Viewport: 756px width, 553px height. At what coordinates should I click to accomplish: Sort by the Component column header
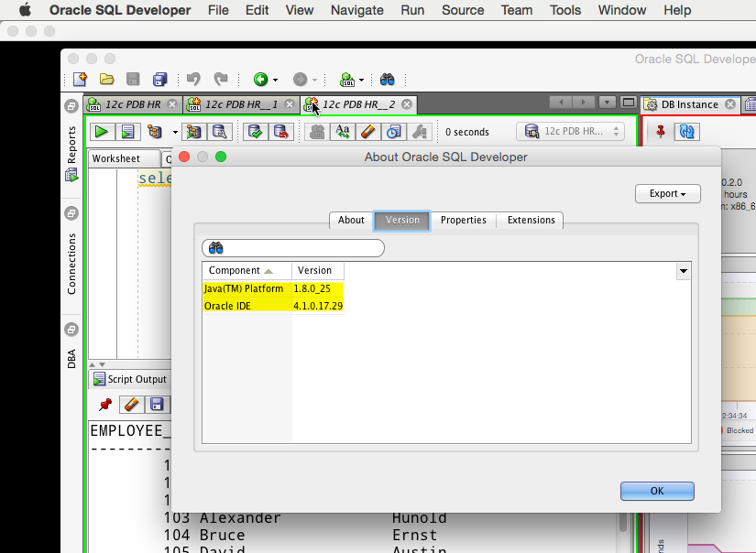click(247, 271)
